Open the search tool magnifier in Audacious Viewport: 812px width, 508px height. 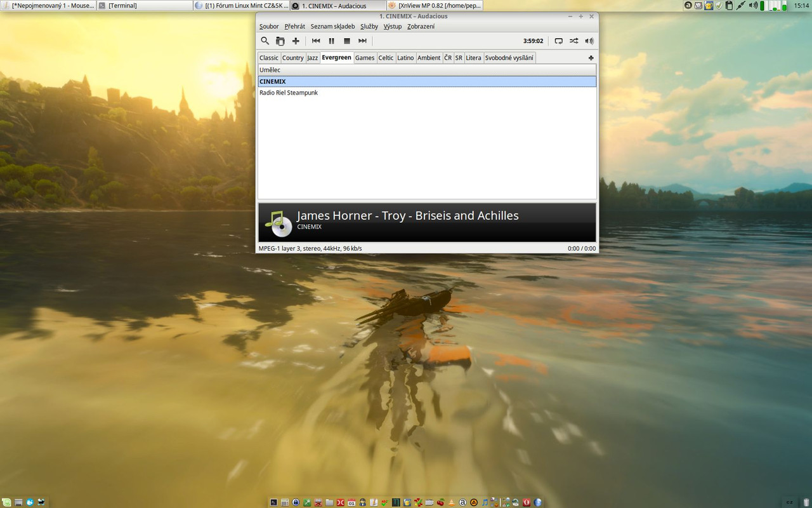[265, 41]
